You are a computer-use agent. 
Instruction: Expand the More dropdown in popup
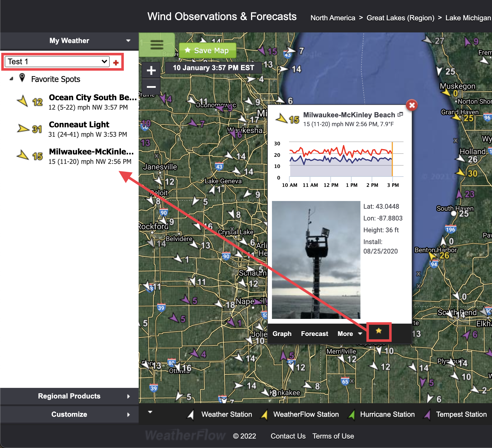[x=350, y=334]
